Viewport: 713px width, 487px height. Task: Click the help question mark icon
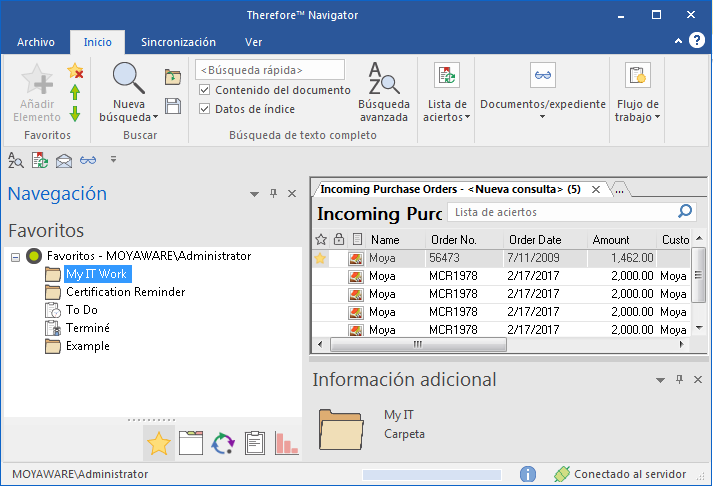pyautogui.click(x=697, y=40)
